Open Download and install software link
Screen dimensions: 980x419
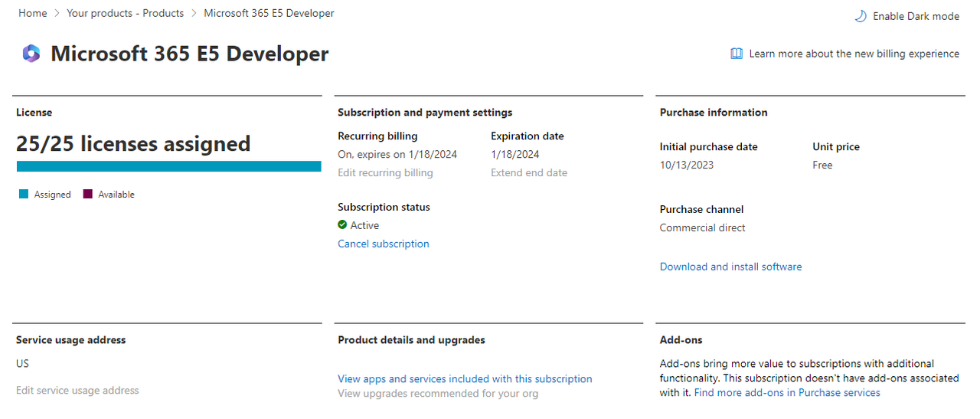pyautogui.click(x=731, y=267)
